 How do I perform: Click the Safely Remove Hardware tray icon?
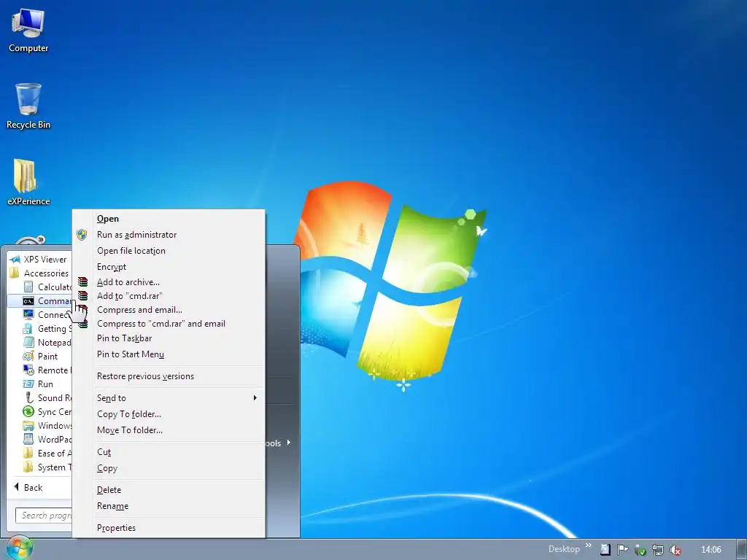[640, 550]
